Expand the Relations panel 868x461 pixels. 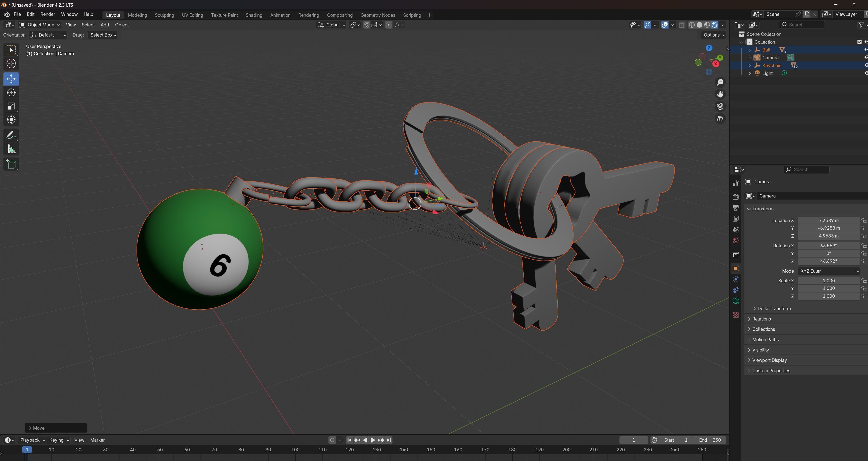761,319
